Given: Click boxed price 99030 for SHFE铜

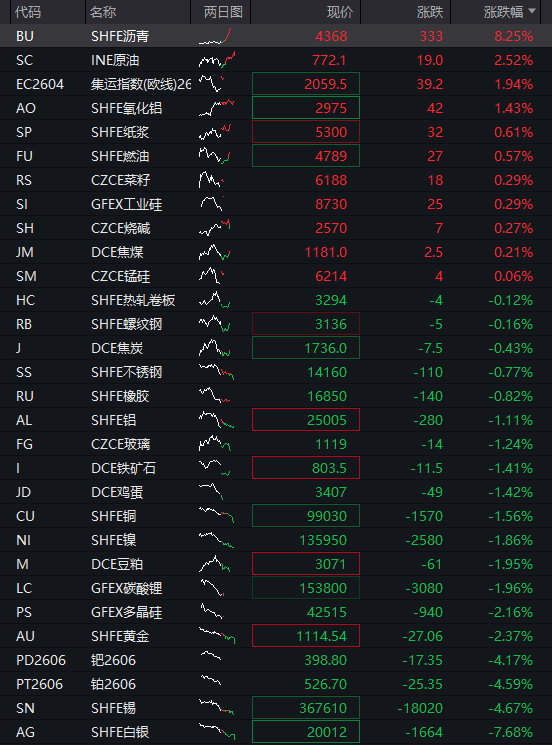Looking at the screenshot, I should pos(306,516).
